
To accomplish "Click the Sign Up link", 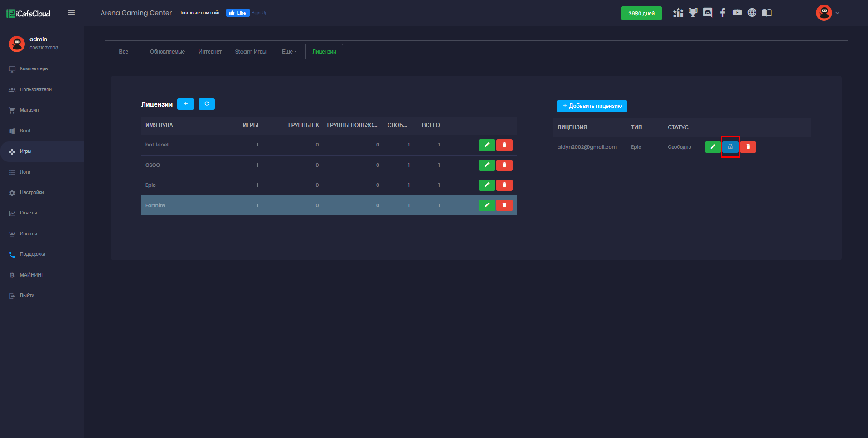I will click(259, 13).
